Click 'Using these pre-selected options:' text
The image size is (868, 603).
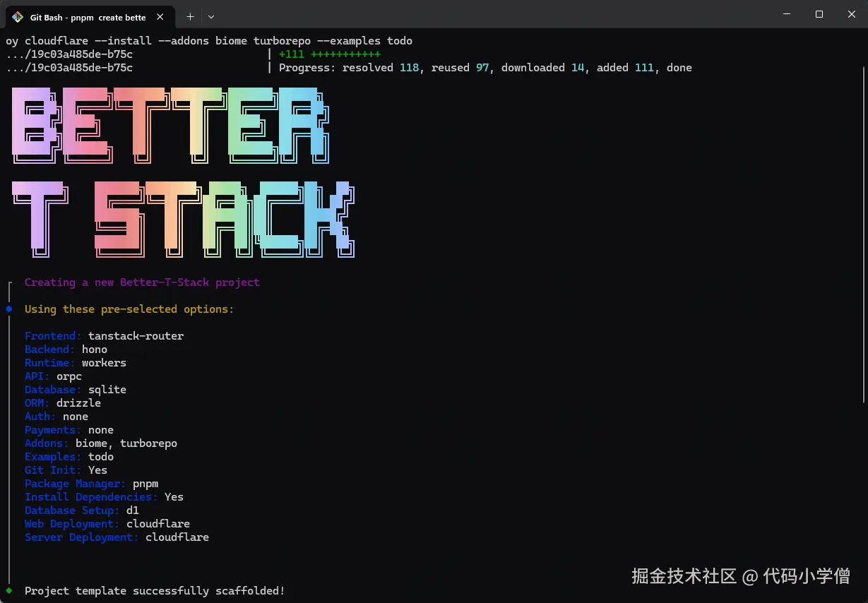pos(129,309)
